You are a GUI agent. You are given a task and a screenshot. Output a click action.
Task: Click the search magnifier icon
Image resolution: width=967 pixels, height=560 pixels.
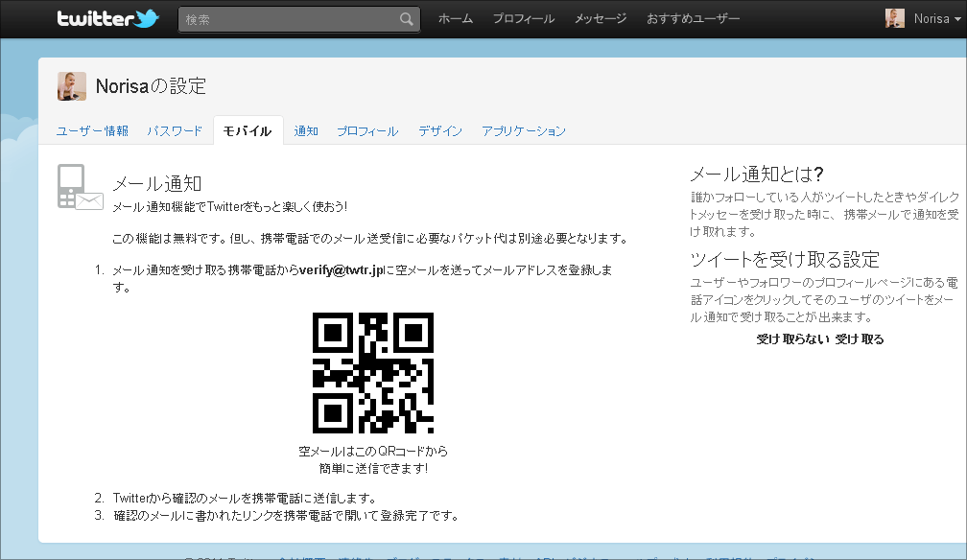click(x=406, y=19)
